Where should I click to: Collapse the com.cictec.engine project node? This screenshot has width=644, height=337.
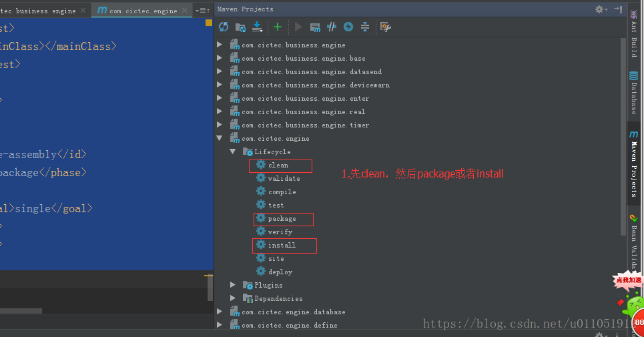tap(220, 138)
